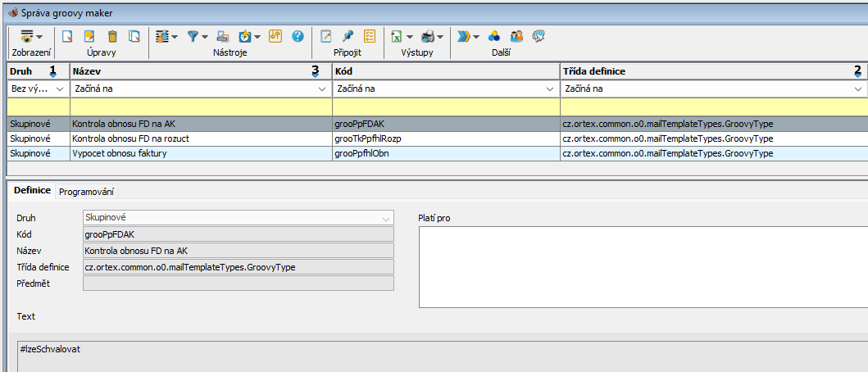Select the Definice tab
The width and height of the screenshot is (868, 372).
pyautogui.click(x=32, y=190)
